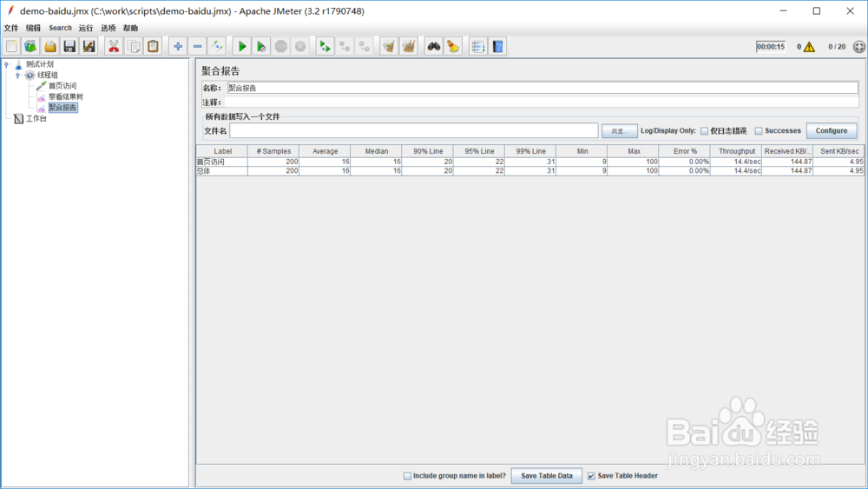Click the Average column header
The height and width of the screenshot is (489, 868).
(325, 151)
